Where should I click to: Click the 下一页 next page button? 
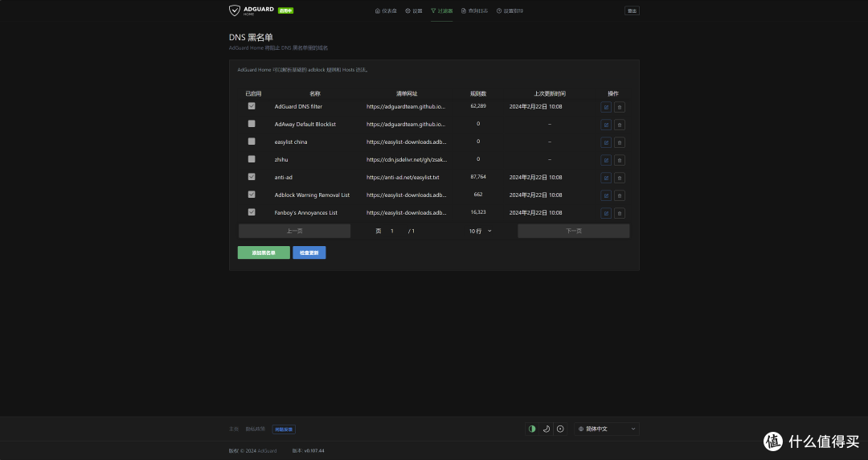tap(574, 231)
